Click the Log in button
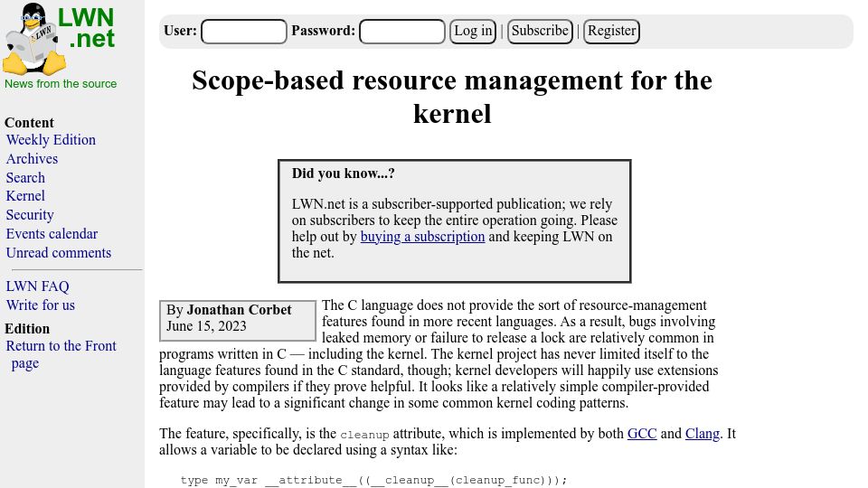 click(473, 31)
